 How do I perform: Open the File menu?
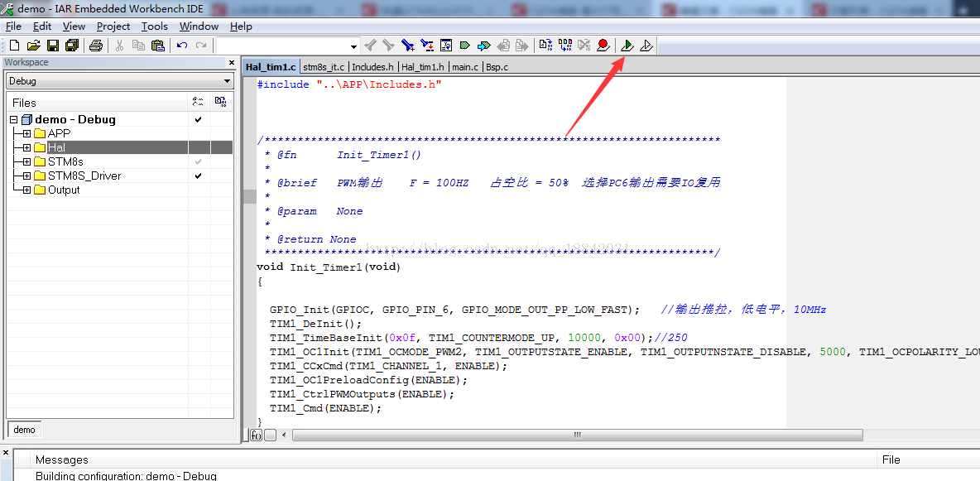coord(13,26)
